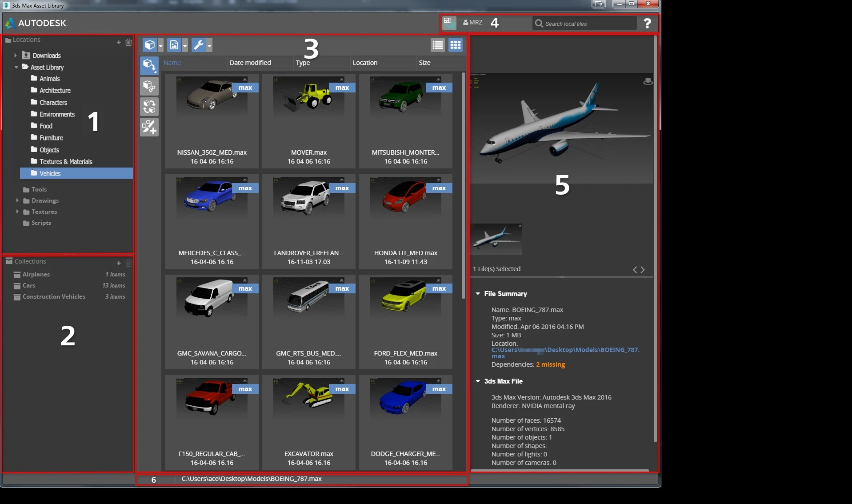
Task: Sort by the Date modified column header
Action: click(x=250, y=63)
